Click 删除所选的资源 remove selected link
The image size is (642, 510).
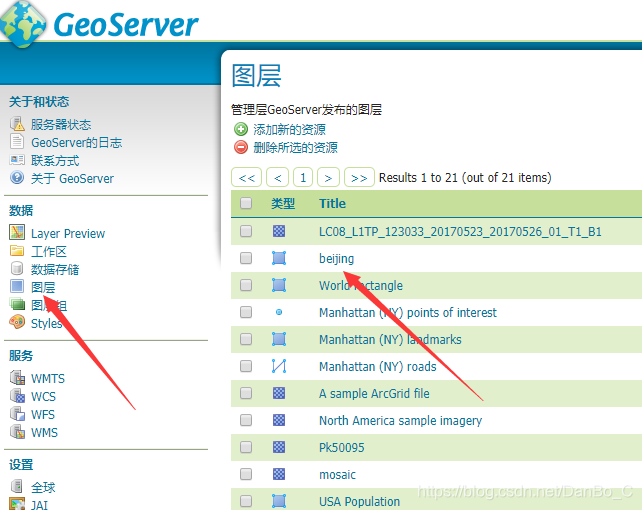pos(295,147)
